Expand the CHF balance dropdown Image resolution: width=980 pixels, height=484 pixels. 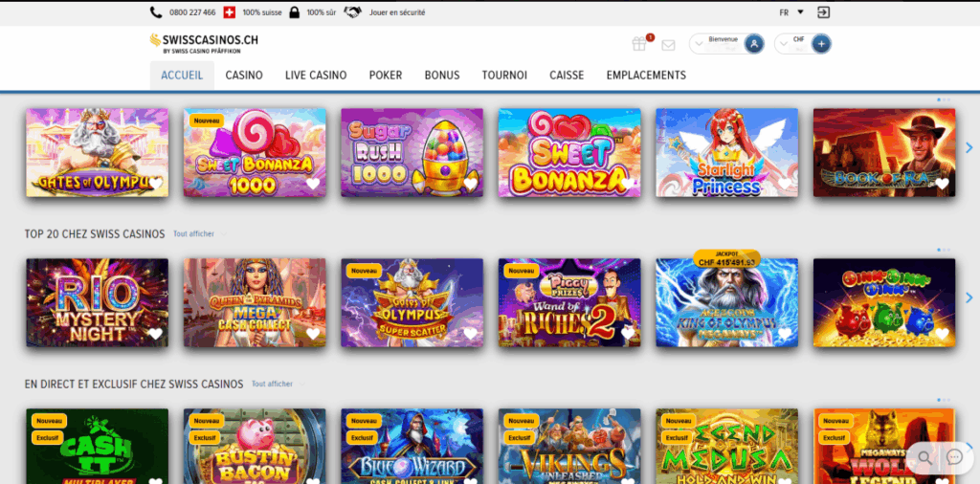click(784, 44)
